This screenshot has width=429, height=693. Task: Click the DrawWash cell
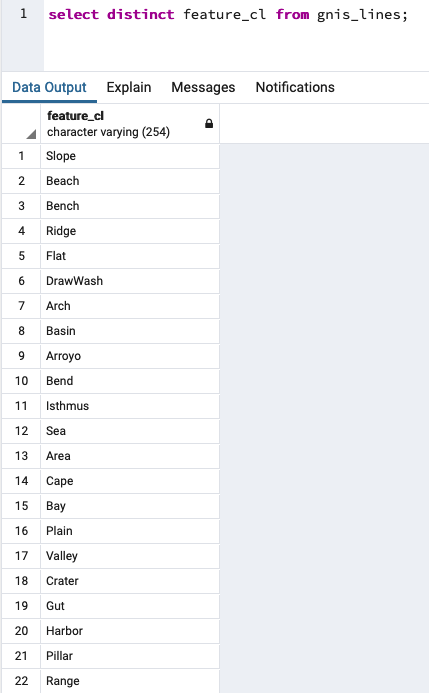tap(130, 281)
